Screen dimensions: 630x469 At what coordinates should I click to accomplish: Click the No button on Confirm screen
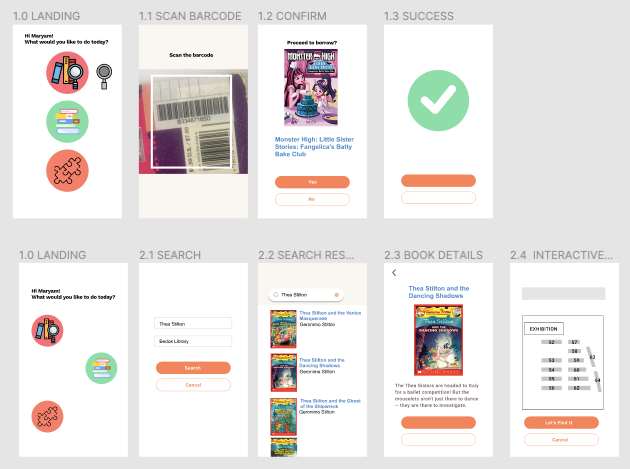point(312,199)
